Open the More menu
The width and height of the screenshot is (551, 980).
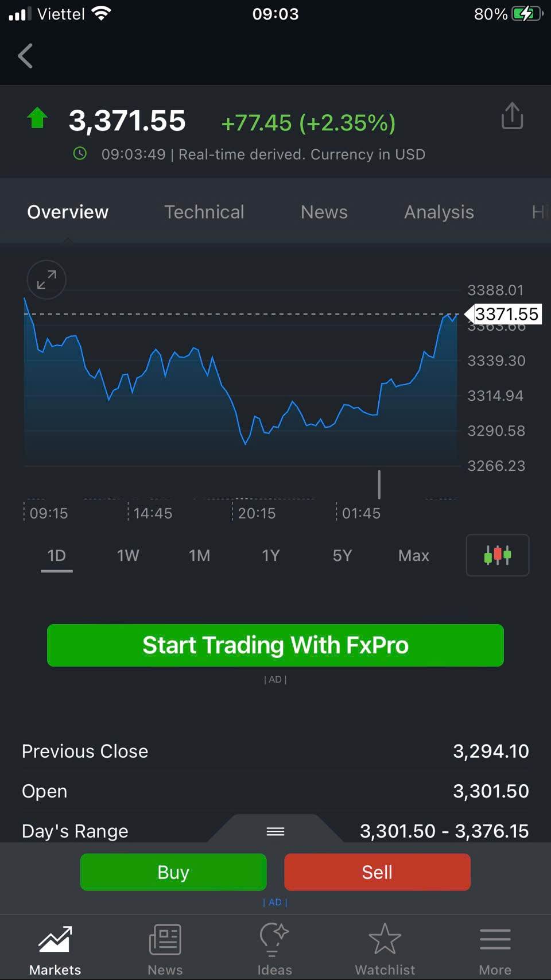495,950
